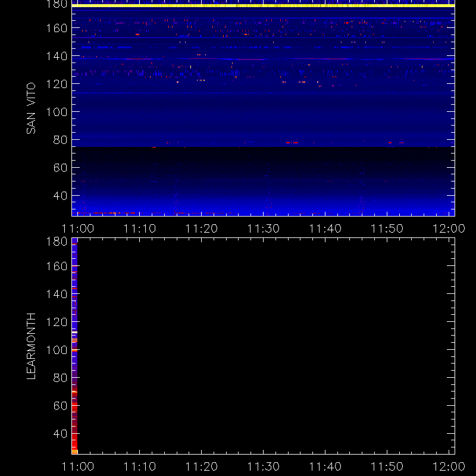Choose the 60 frequency label of LEARMONTH plot
476x476 pixels.
[x=60, y=406]
